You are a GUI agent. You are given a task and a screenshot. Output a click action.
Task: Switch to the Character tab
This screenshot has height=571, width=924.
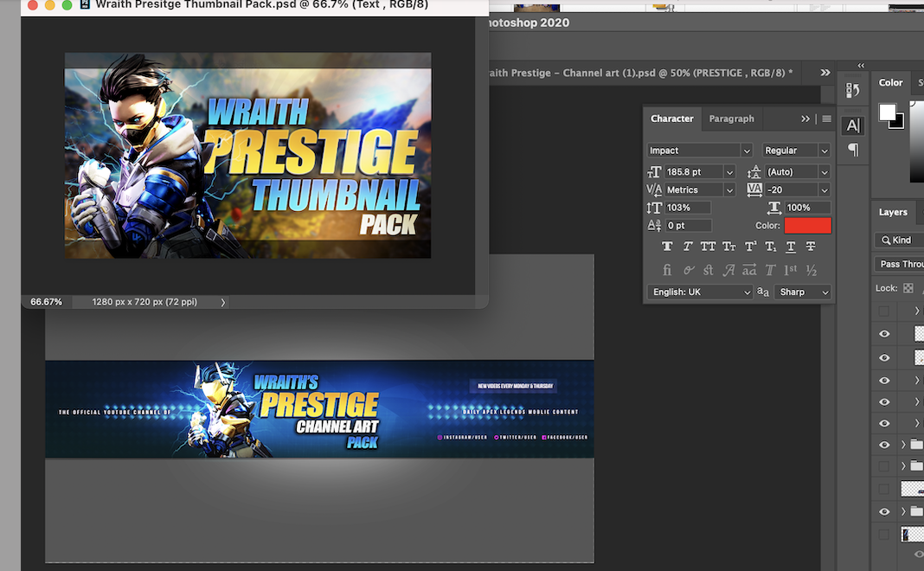coord(671,119)
